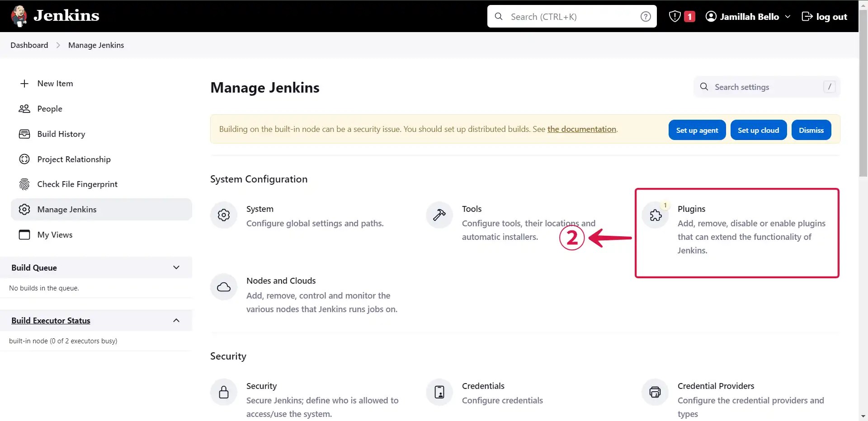Dismiss the distributed builds warning
Screen dimensions: 868x421
(811, 130)
